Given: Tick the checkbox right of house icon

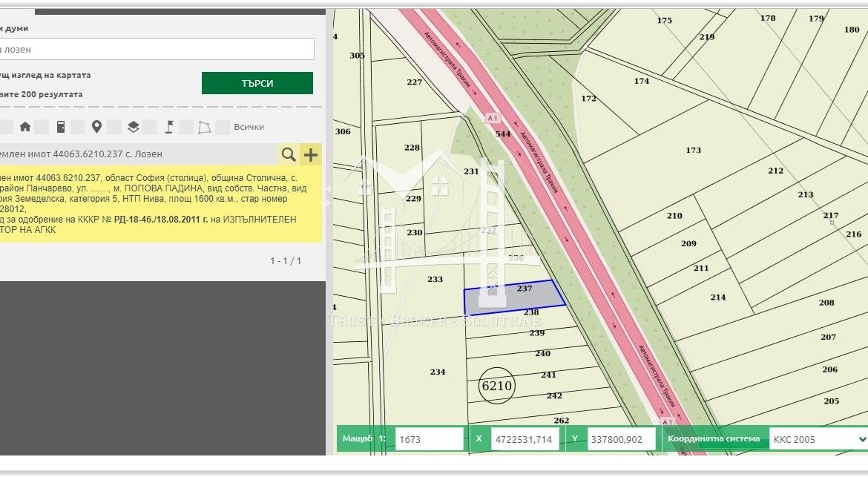Looking at the screenshot, I should 42,127.
